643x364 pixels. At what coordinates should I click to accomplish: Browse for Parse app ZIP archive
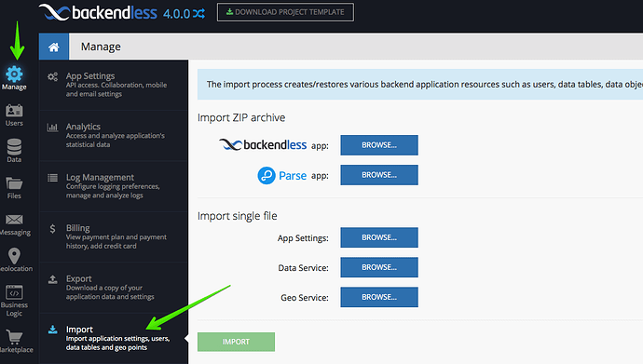379,175
